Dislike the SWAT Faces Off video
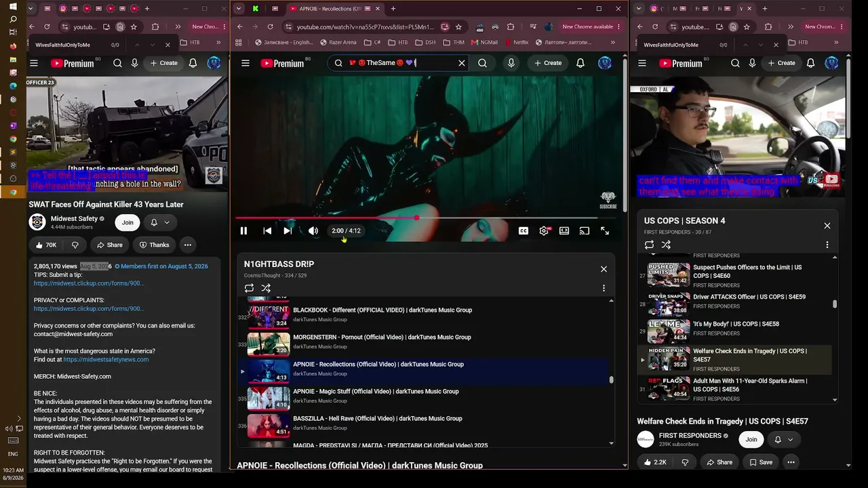 (75, 245)
